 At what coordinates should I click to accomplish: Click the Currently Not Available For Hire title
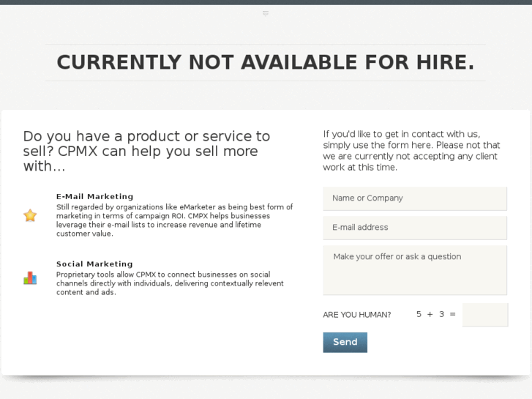(x=266, y=63)
